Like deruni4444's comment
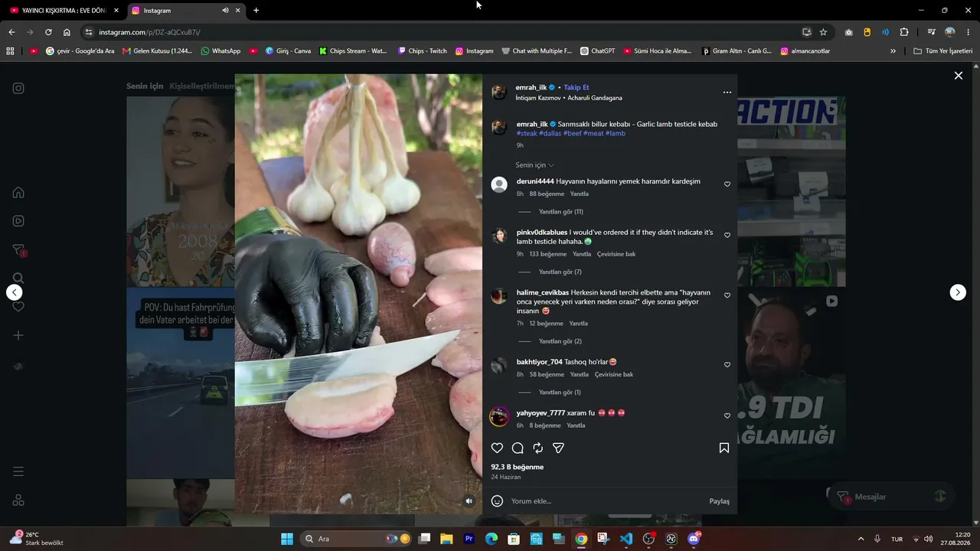 pyautogui.click(x=727, y=184)
